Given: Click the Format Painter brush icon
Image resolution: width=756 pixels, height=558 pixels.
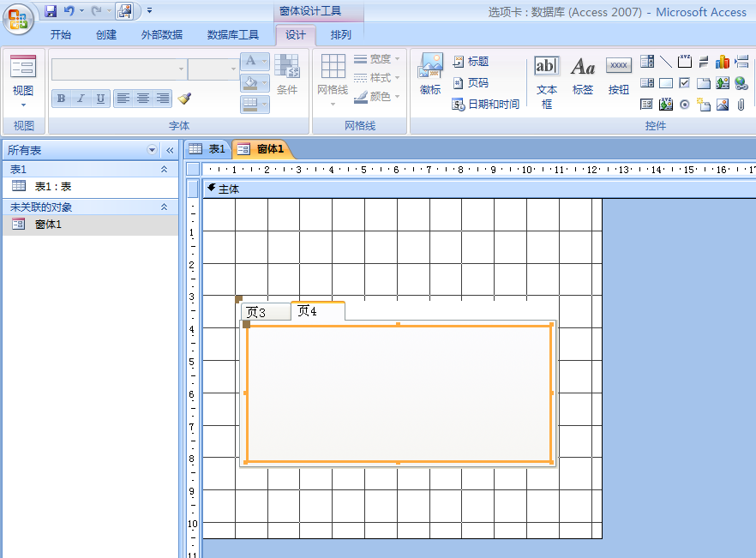Looking at the screenshot, I should [x=184, y=99].
